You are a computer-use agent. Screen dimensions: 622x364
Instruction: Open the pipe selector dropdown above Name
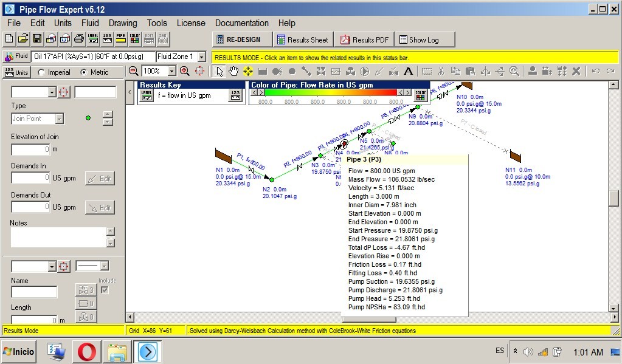(52, 266)
